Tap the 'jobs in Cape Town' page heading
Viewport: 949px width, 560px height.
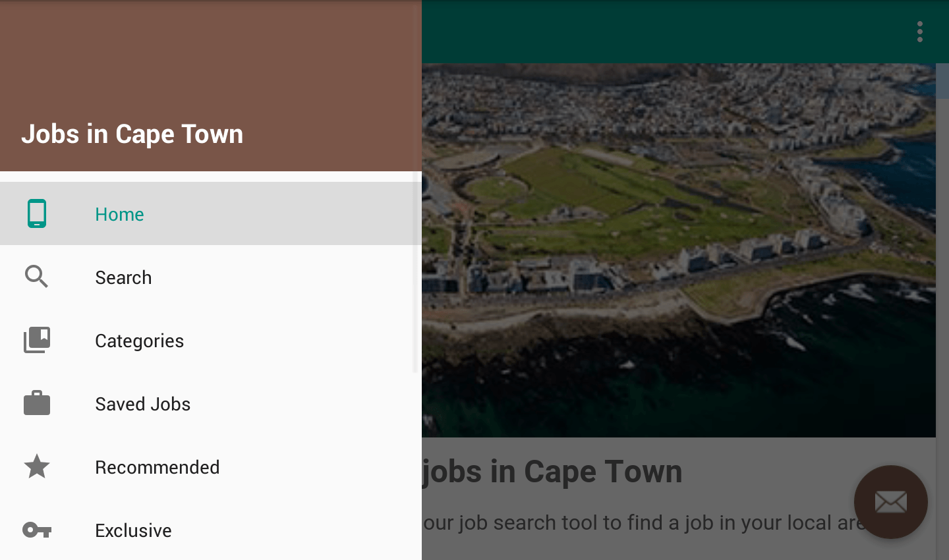(552, 472)
